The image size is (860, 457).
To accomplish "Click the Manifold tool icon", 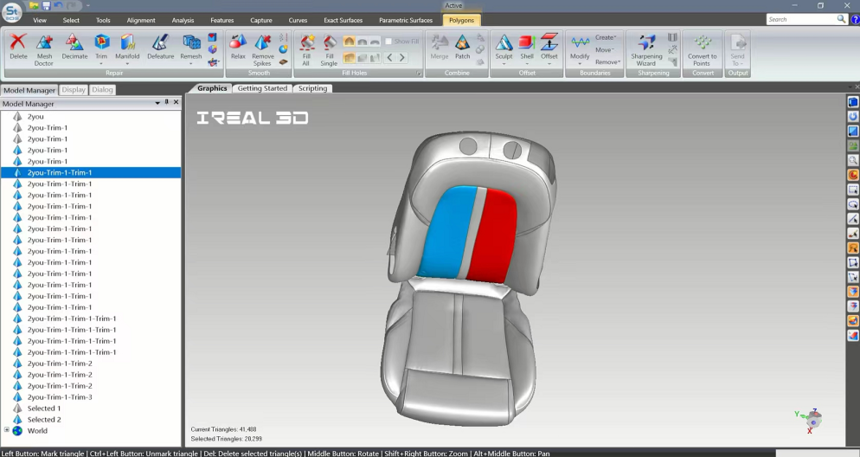I will (127, 43).
